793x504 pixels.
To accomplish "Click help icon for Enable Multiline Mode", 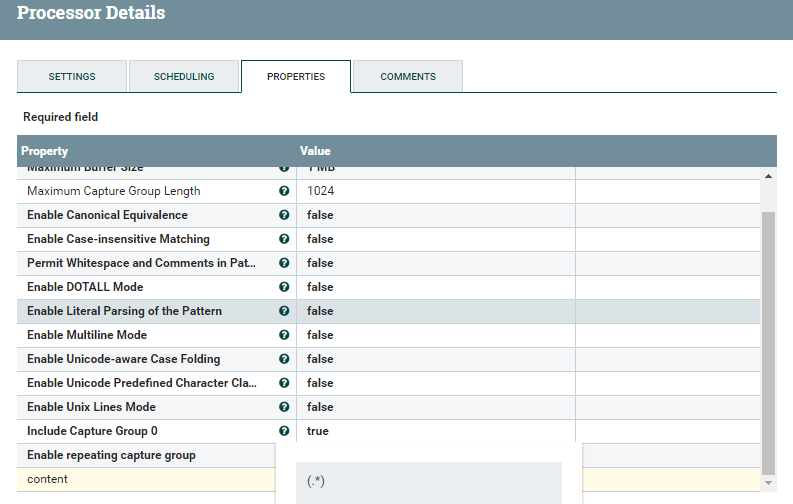I will 284,335.
